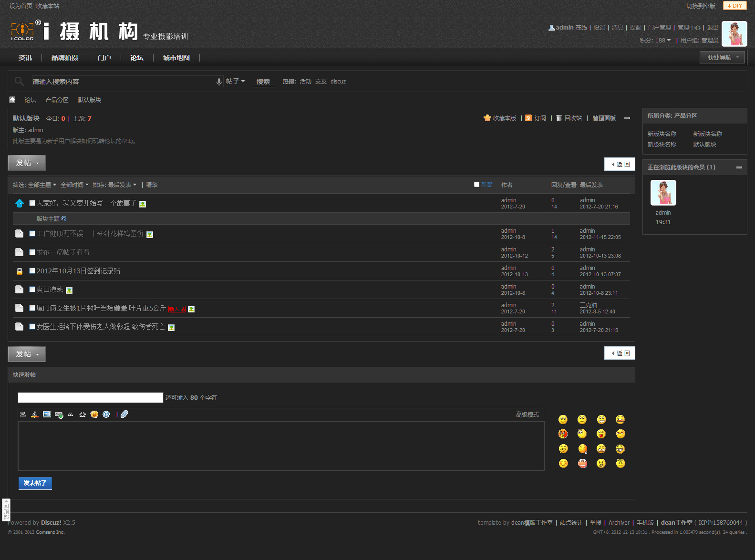
Task: Open thread 2012年10月13日签到记录贴
Action: pos(78,271)
